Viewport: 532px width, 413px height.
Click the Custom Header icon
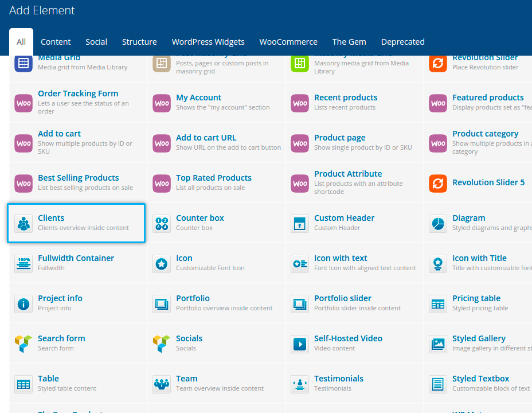click(x=300, y=224)
